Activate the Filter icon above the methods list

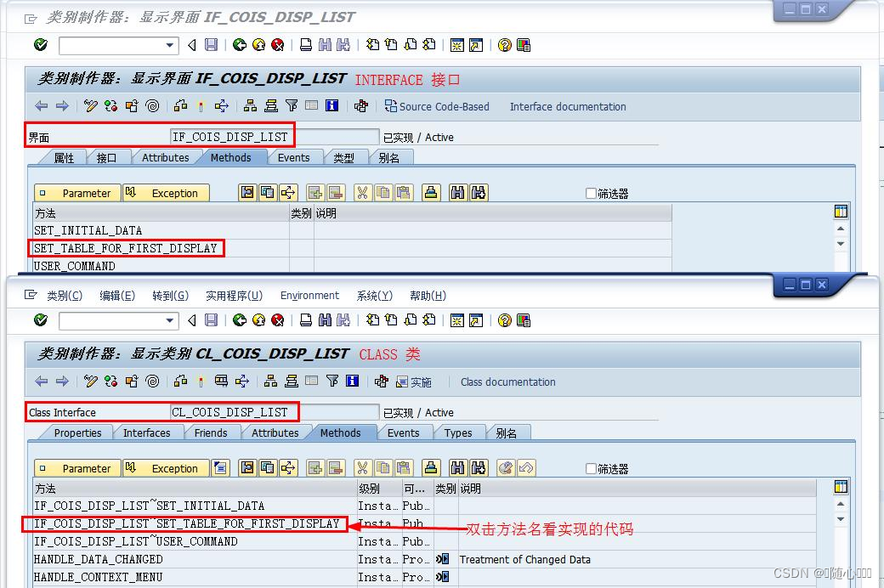291,105
